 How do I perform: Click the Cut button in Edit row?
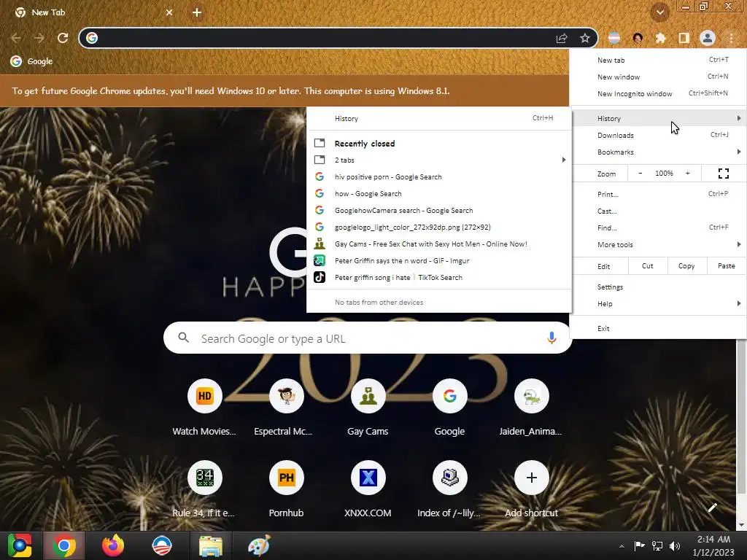(x=648, y=265)
